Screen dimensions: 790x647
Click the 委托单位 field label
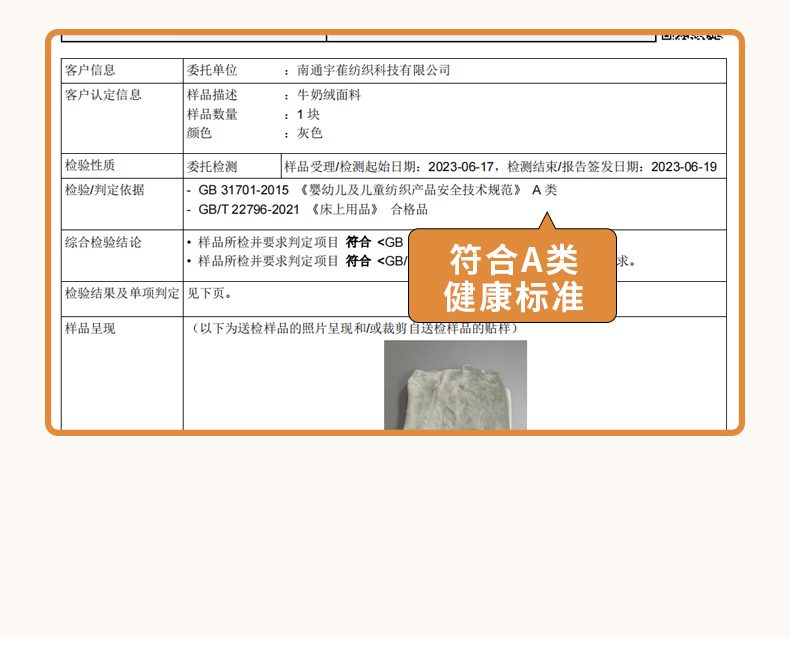click(x=212, y=70)
